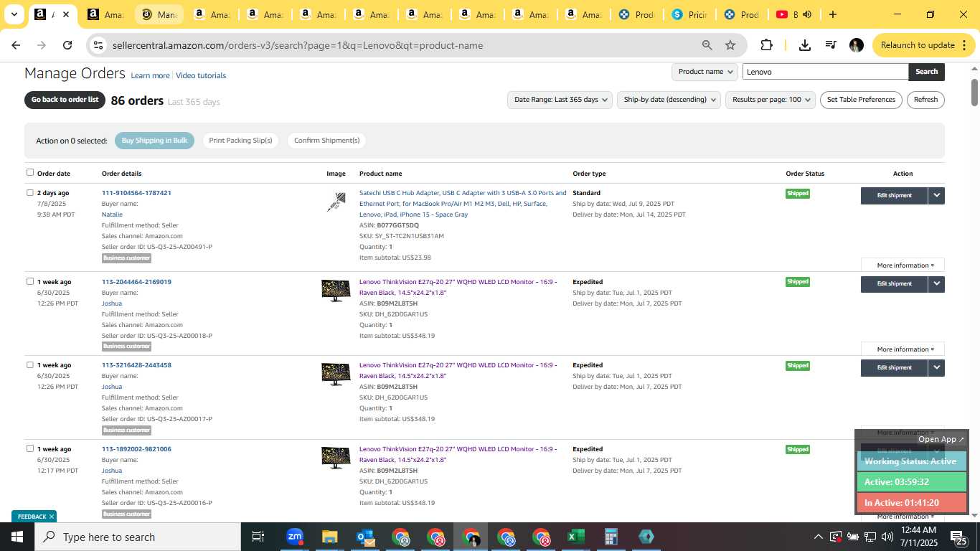Expand Edit shipment arrow for order 113-3216428-2443458

[x=936, y=367]
